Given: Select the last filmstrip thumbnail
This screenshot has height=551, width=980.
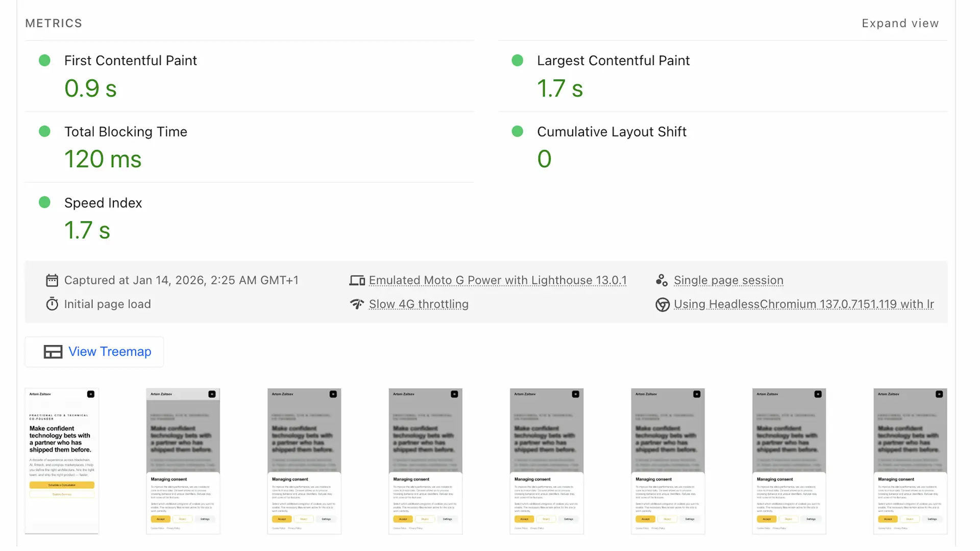Looking at the screenshot, I should click(910, 460).
